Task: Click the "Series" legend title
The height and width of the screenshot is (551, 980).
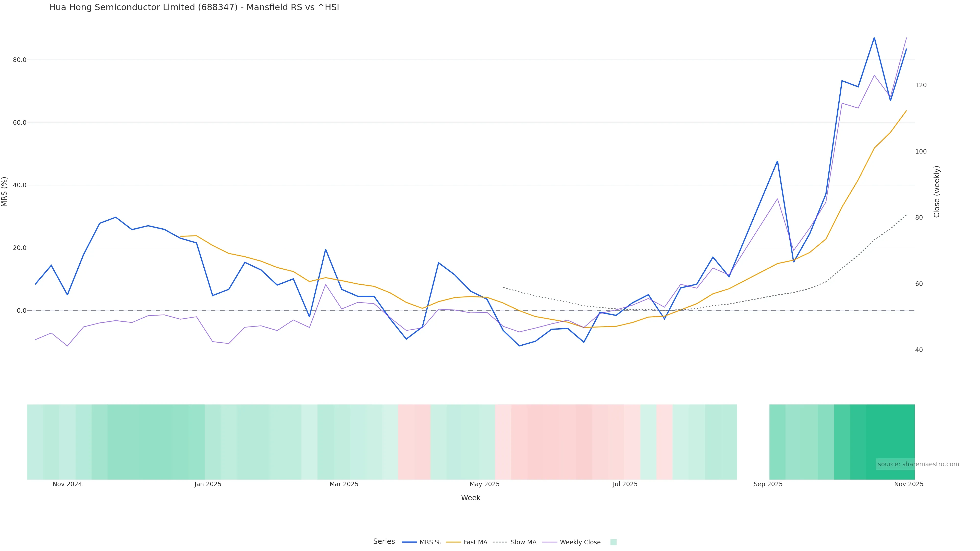Action: click(384, 542)
